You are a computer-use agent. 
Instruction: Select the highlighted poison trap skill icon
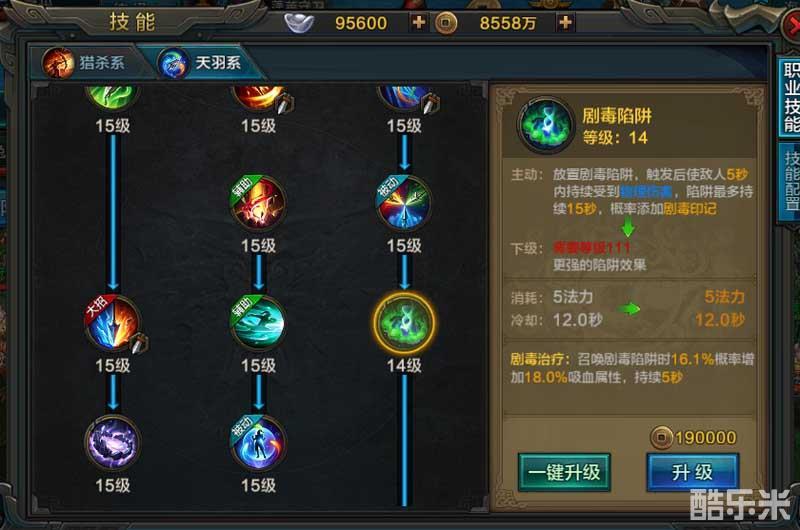(404, 323)
